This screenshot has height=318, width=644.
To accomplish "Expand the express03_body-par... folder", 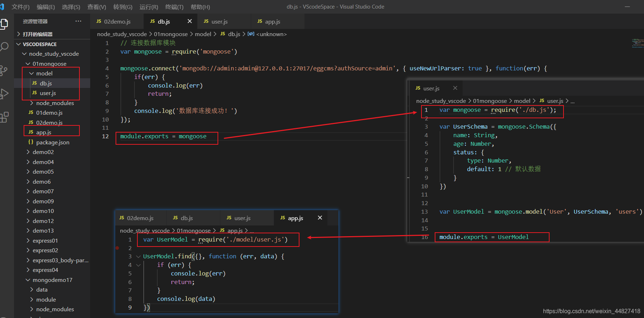I will (x=28, y=260).
